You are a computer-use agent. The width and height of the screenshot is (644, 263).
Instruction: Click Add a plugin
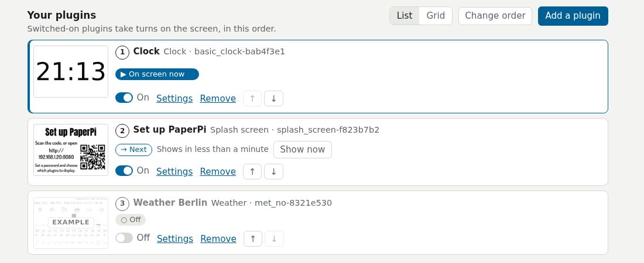[573, 16]
